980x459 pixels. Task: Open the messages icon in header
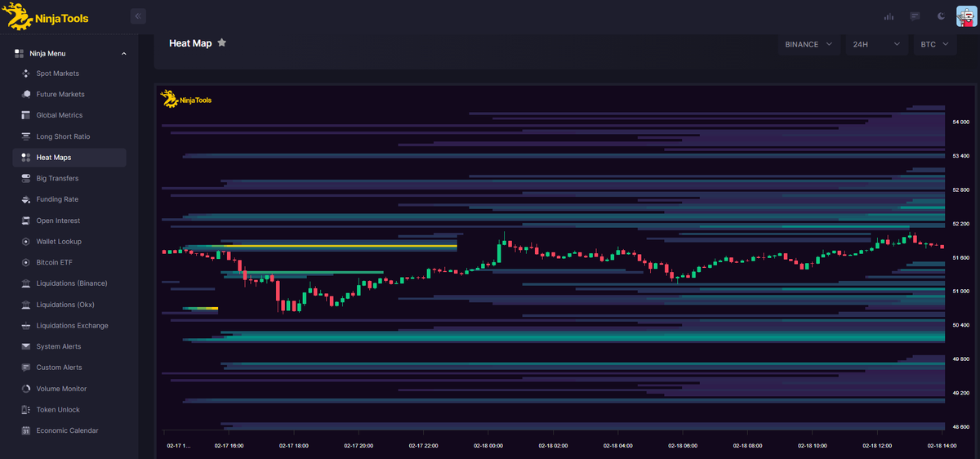[x=915, y=16]
